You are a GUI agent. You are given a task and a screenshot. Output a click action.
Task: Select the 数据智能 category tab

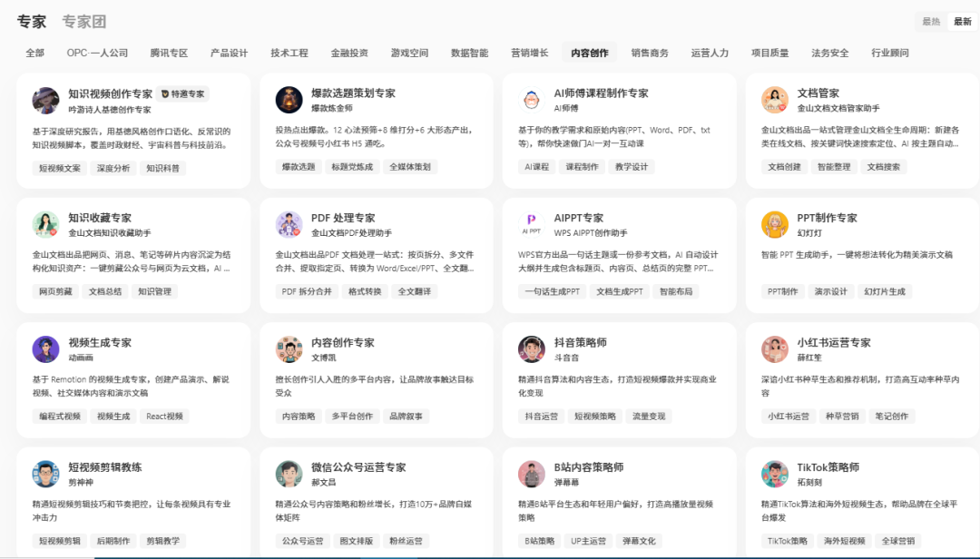point(469,53)
